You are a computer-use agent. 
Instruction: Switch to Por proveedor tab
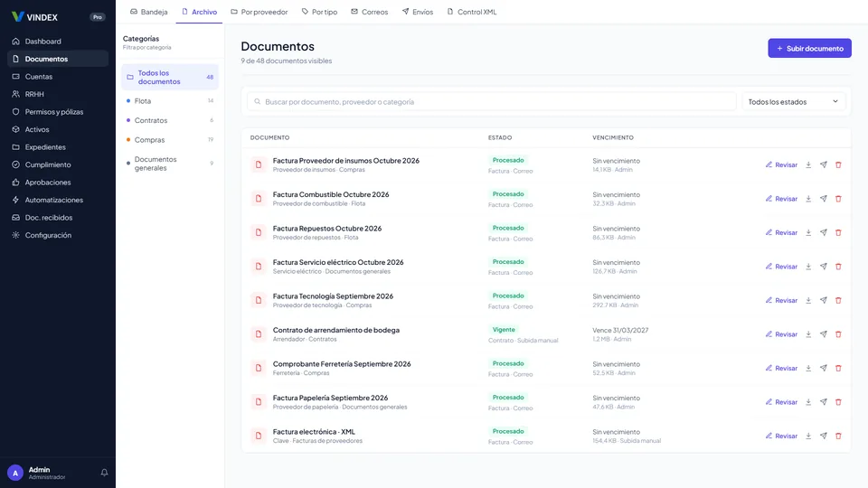[x=259, y=12]
